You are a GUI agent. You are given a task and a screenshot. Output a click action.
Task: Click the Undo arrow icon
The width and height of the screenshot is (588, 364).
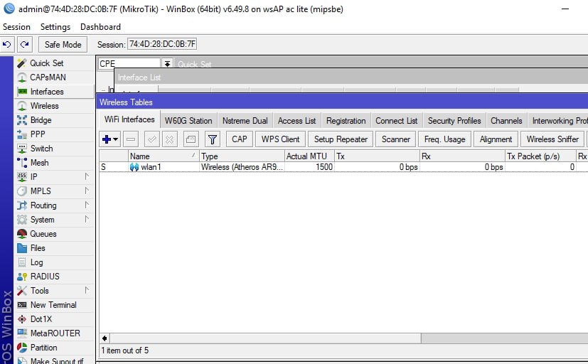tap(7, 44)
